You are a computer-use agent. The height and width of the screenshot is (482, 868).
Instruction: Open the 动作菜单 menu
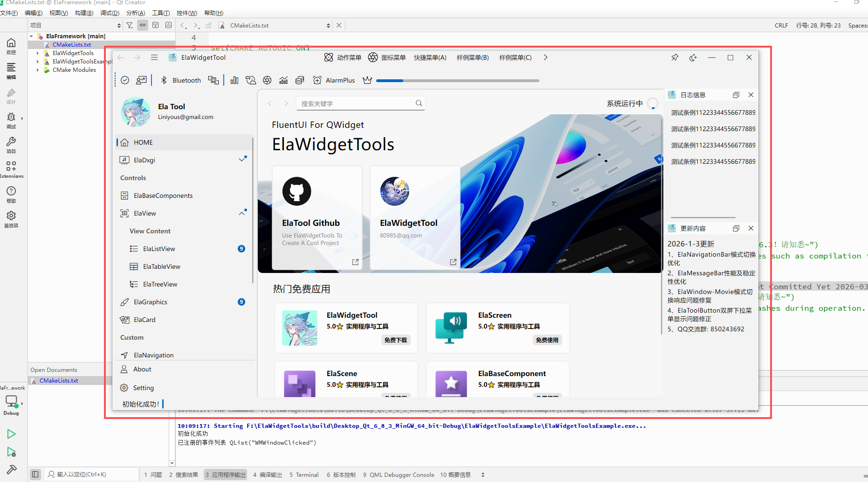coord(343,57)
